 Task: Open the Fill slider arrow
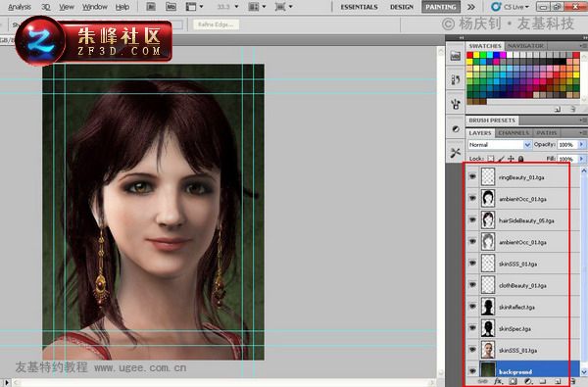[582, 159]
